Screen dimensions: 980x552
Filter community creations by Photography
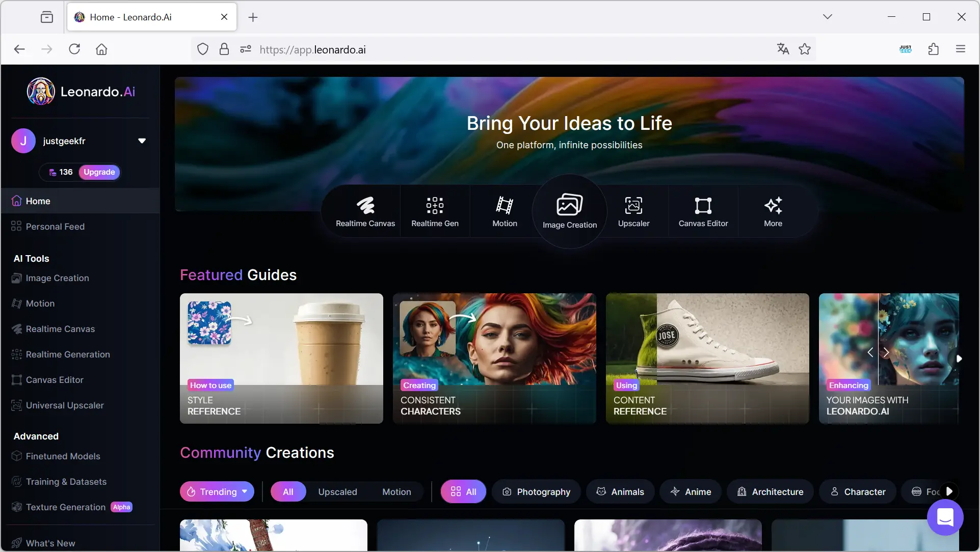coord(536,491)
